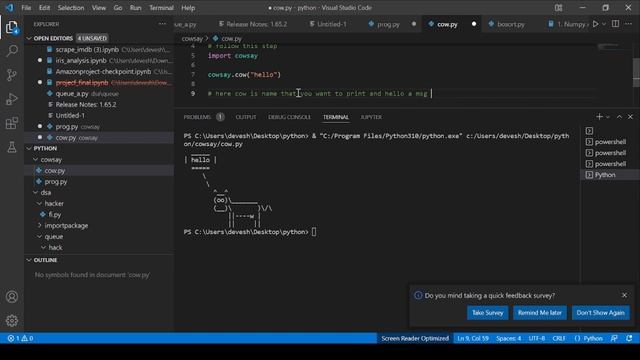Image resolution: width=640 pixels, height=360 pixels.
Task: Click the Explorer more actions ellipsis
Action: click(x=162, y=24)
